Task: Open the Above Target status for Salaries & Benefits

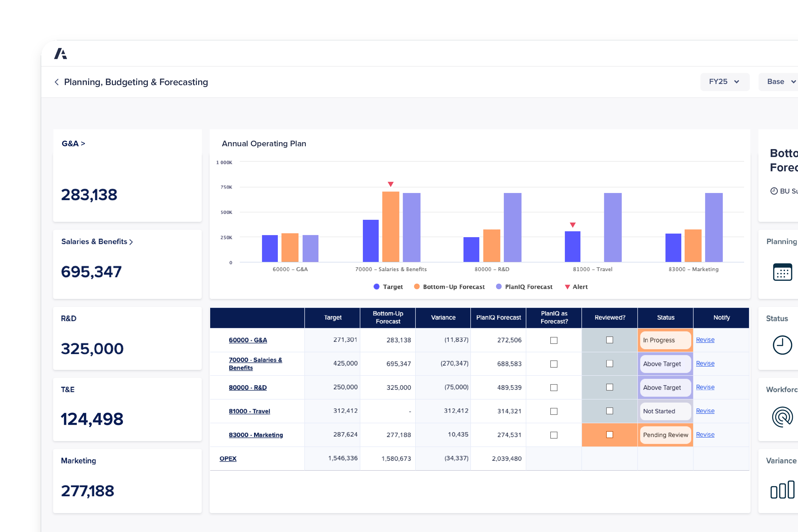Action: pyautogui.click(x=665, y=364)
